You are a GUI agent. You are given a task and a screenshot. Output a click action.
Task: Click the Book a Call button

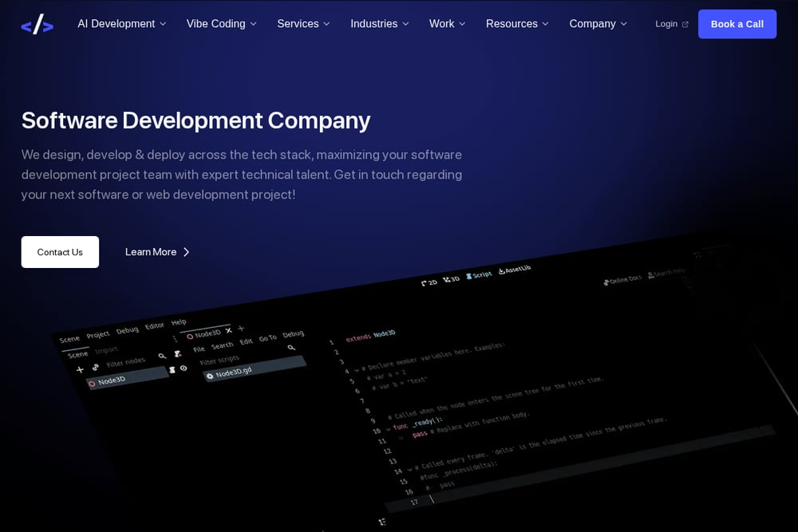point(737,24)
